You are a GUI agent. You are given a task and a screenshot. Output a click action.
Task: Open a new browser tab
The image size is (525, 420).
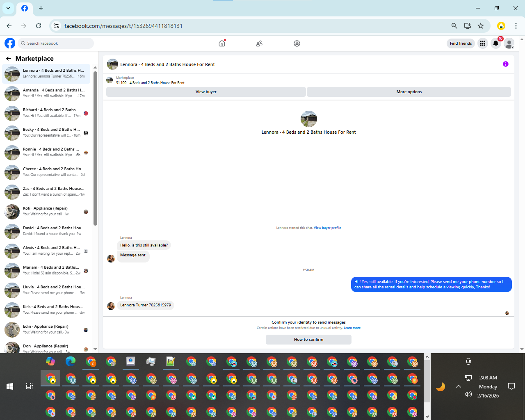(41, 8)
